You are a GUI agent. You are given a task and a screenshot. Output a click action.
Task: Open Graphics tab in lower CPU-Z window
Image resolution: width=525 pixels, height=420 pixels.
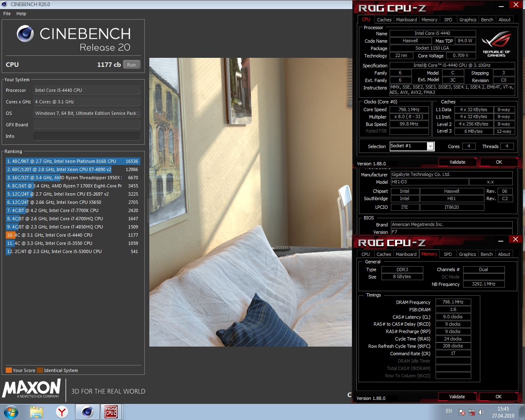(467, 254)
